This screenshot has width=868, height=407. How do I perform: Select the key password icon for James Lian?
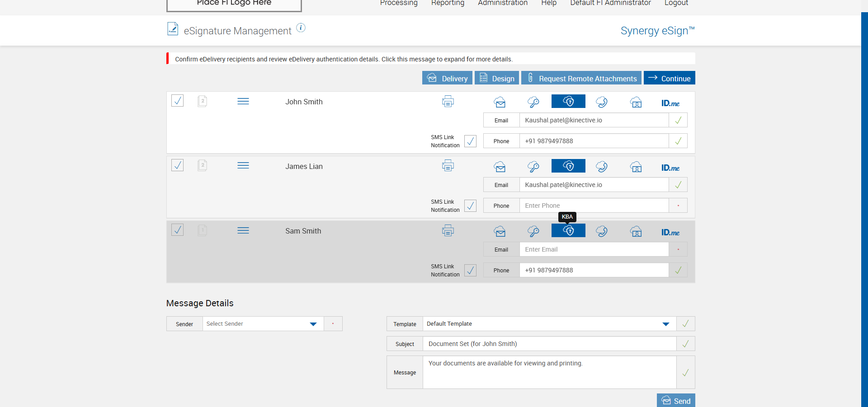[533, 167]
